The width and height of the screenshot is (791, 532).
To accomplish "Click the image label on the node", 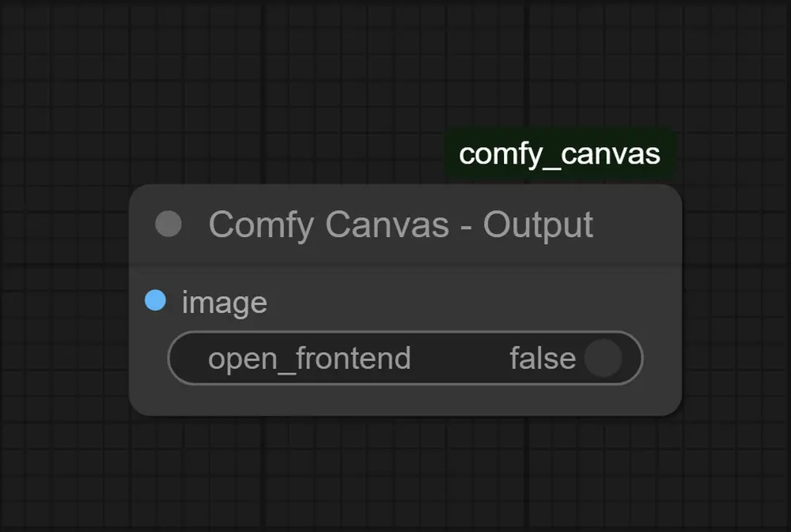I will [224, 302].
